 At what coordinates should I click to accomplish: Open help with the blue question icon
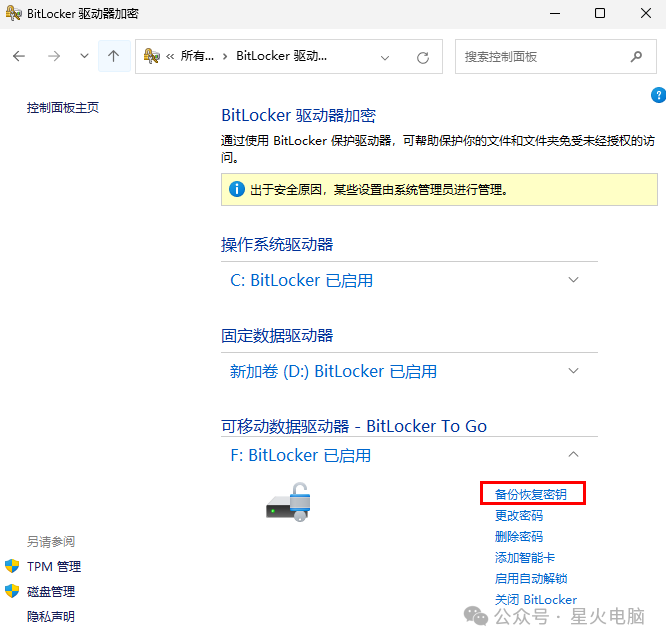[658, 95]
